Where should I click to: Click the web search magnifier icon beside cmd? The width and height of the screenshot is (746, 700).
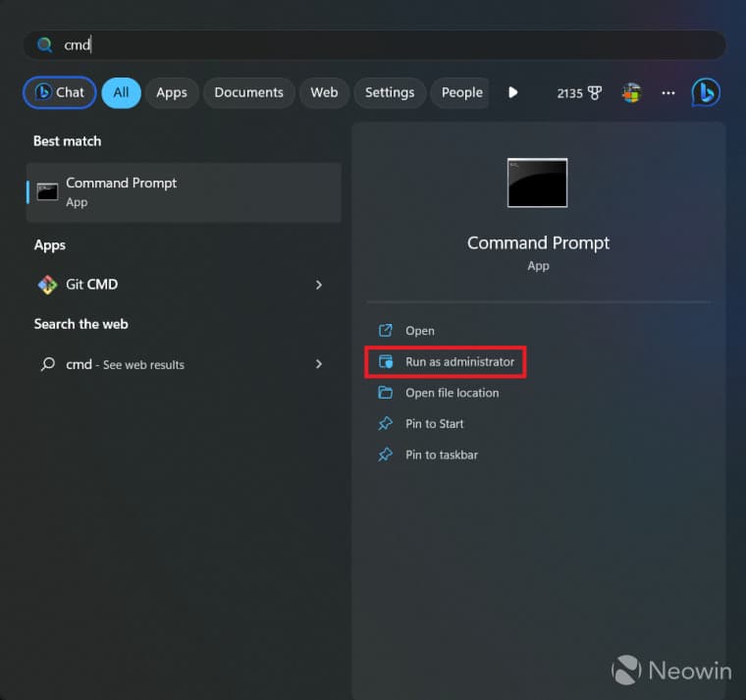[47, 364]
